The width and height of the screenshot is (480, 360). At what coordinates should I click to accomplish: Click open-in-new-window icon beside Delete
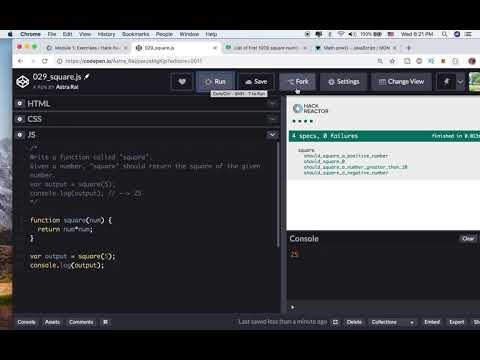point(335,322)
